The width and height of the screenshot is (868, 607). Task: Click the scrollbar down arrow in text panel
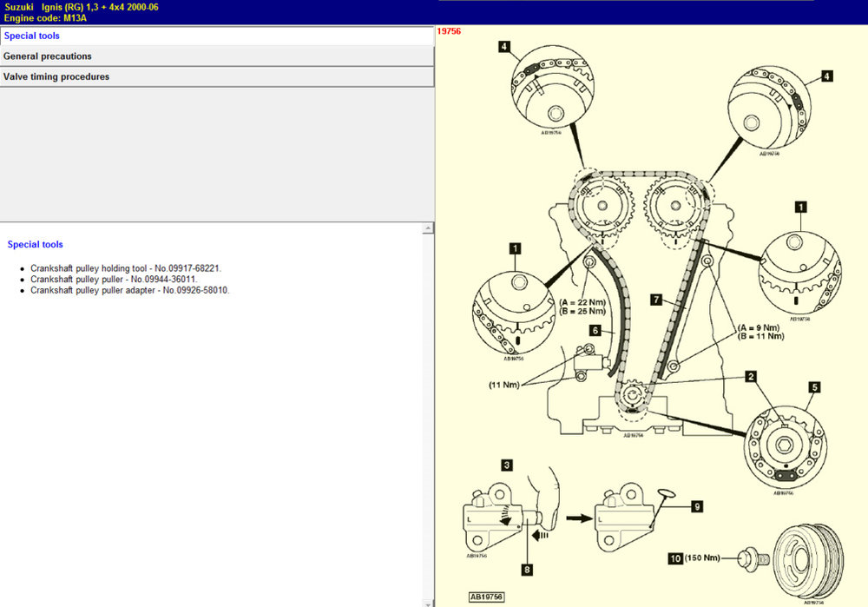(427, 603)
